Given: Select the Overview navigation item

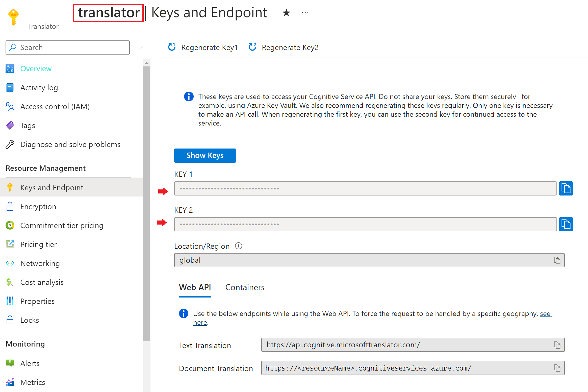Looking at the screenshot, I should point(35,69).
